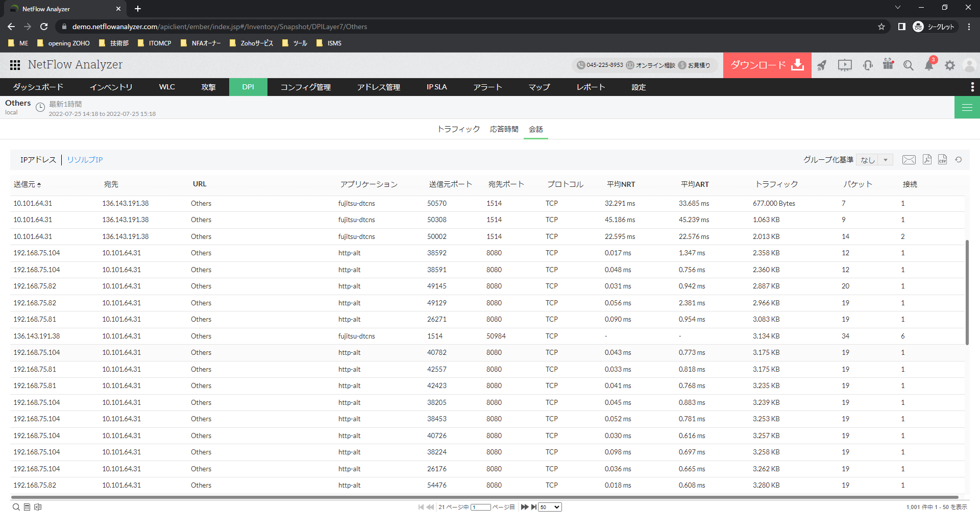Click the red ダウンロード button
Screen dimensions: 980x531
(767, 65)
